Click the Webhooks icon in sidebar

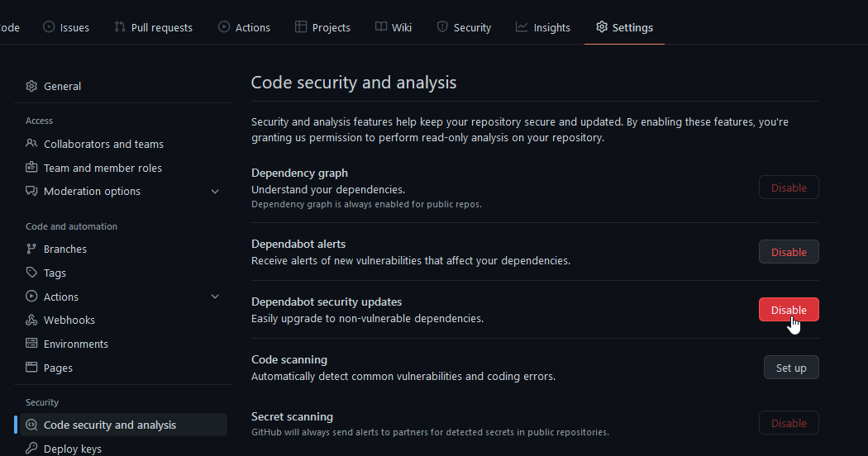click(31, 320)
